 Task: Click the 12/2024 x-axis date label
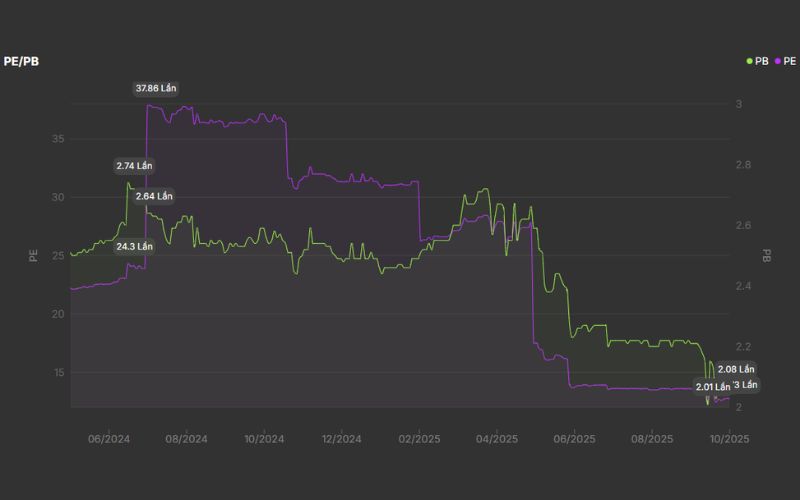pos(341,438)
